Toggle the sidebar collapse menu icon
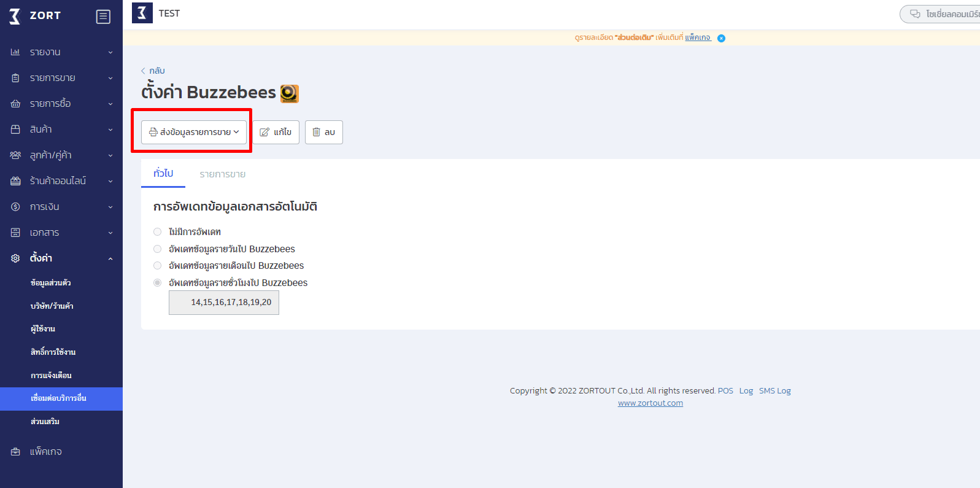 pyautogui.click(x=103, y=17)
